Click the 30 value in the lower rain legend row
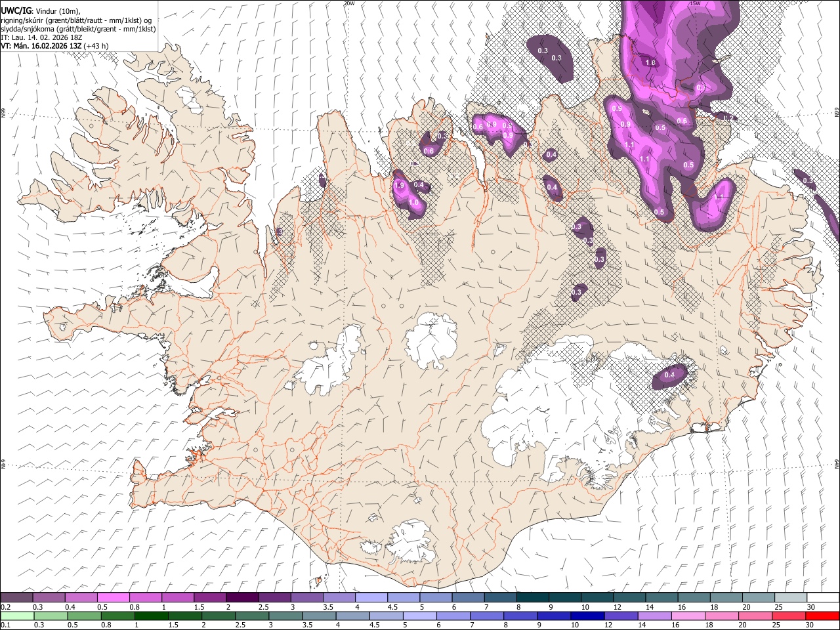This screenshot has width=840, height=630. click(x=809, y=625)
